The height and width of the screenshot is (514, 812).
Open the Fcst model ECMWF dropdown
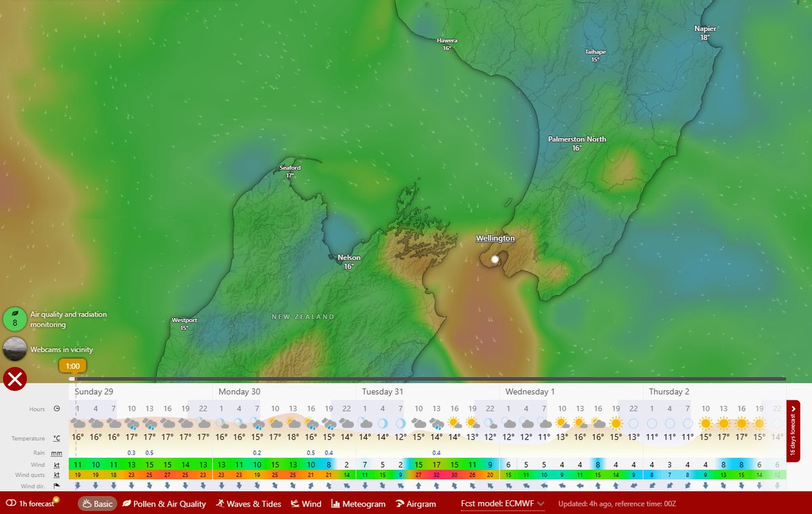pos(502,504)
